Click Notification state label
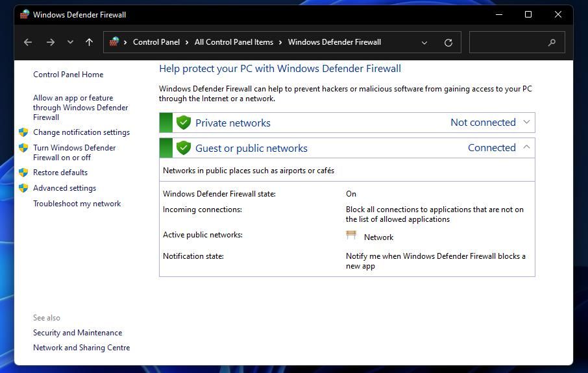Screen dimensions: 588x373 [x=193, y=256]
